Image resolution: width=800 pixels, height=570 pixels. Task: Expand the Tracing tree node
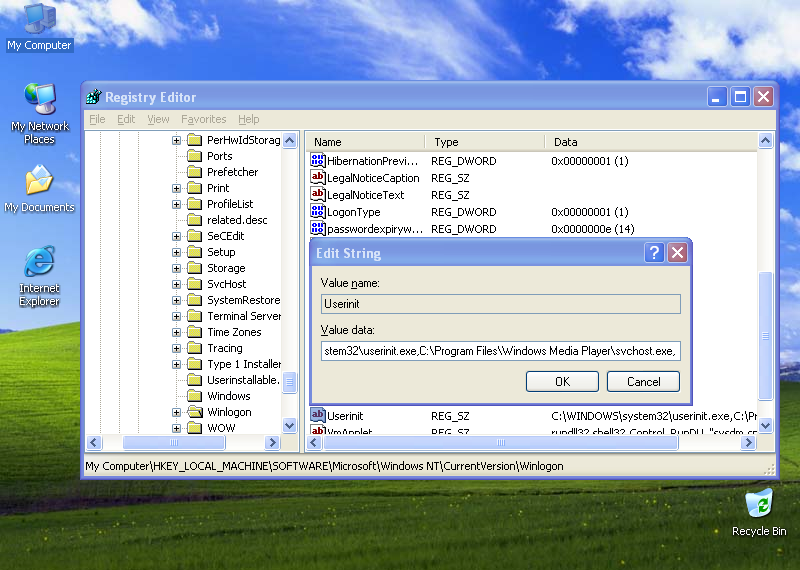(176, 349)
